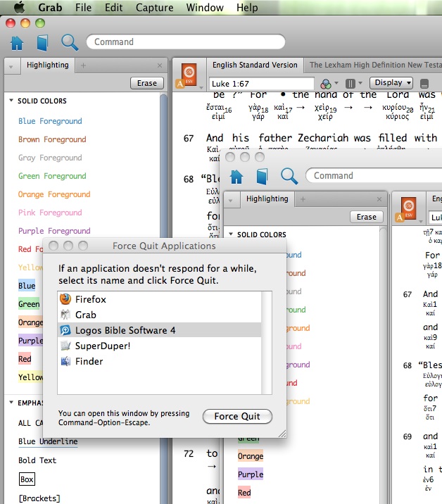This screenshot has width=442, height=504.
Task: Close the Highlighting panel in the main window
Action: point(160,65)
